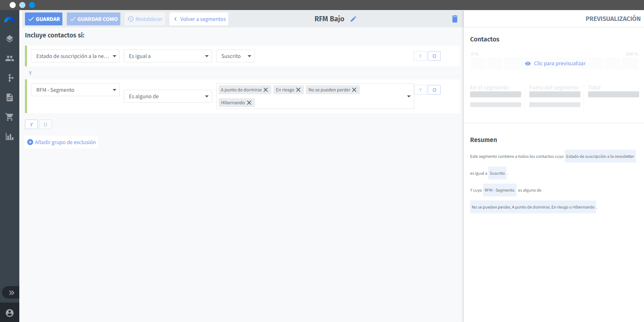644x322 pixels.
Task: Remove the 'En riesgo' tag
Action: (298, 90)
